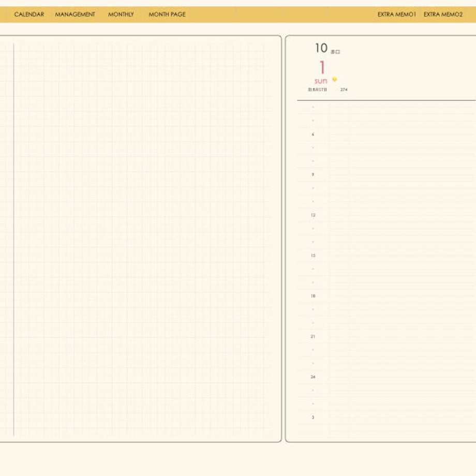This screenshot has width=476, height=476.
Task: Click the yellow moon phase icon
Action: click(335, 79)
